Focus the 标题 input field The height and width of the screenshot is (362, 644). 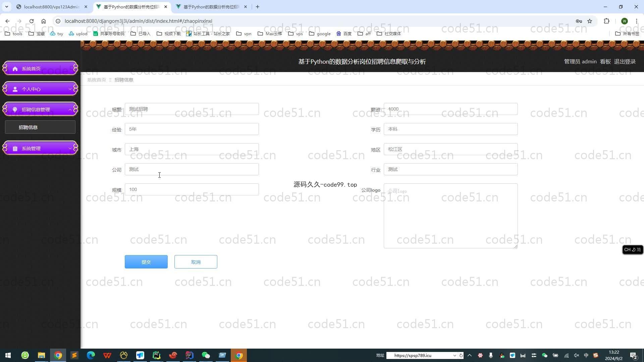pyautogui.click(x=192, y=109)
